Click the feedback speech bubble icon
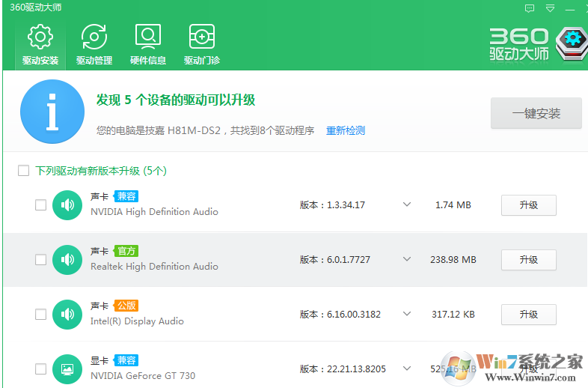The height and width of the screenshot is (388, 588). tap(530, 9)
